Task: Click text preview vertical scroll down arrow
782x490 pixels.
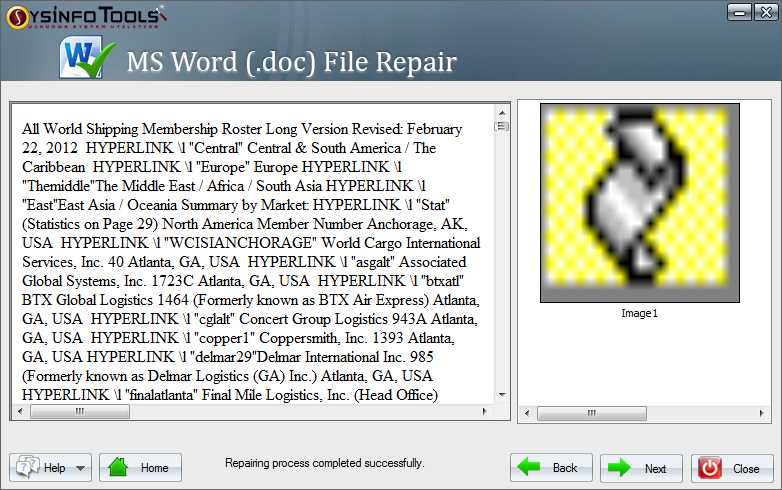Action: click(502, 395)
